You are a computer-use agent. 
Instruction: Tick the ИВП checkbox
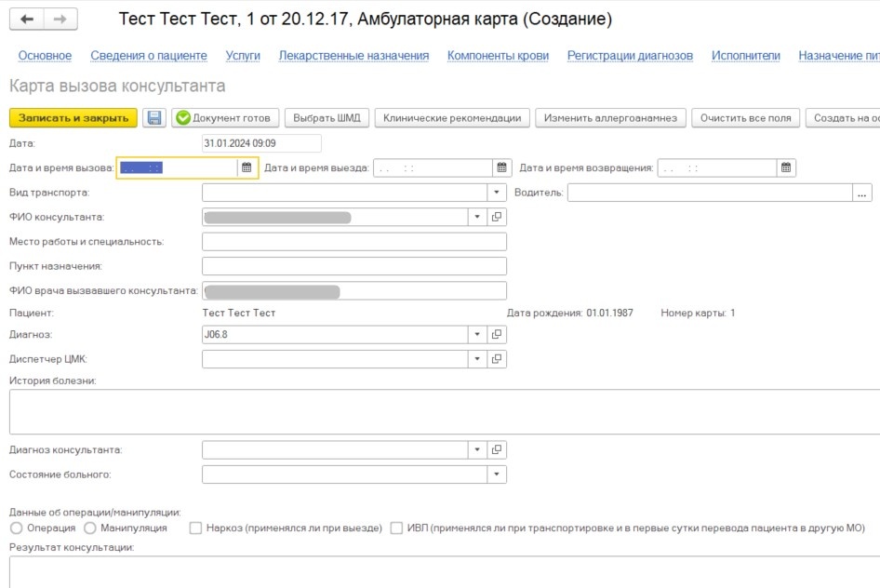tap(397, 528)
